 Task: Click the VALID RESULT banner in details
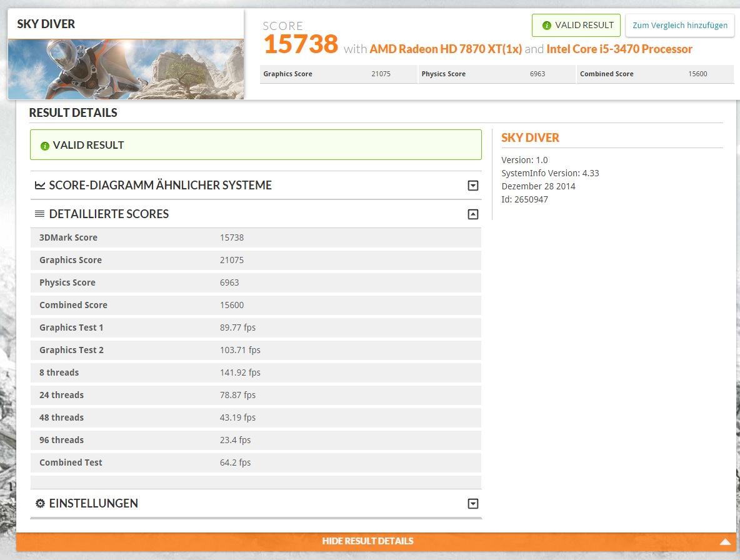(x=256, y=145)
